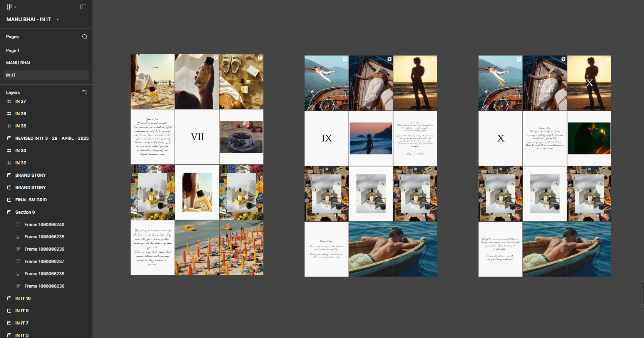Click the section icon beside IN IT 10
Viewport: 644px width, 338px height.
click(x=9, y=299)
